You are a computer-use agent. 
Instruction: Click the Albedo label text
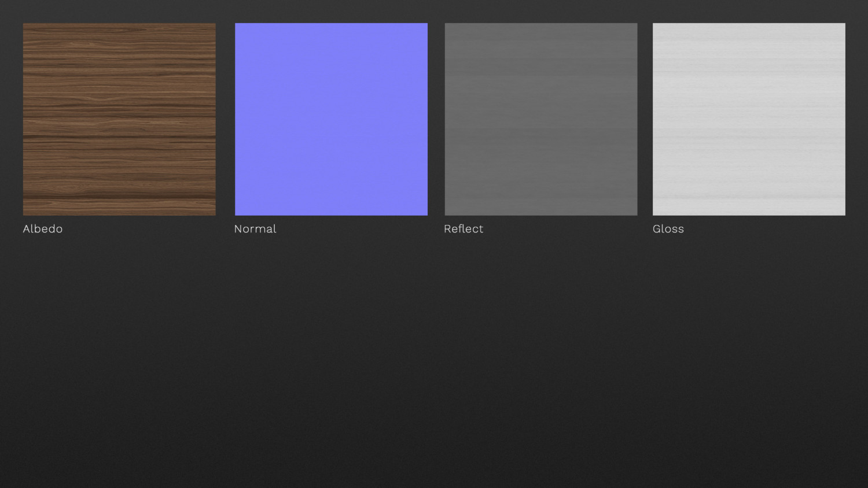(43, 229)
